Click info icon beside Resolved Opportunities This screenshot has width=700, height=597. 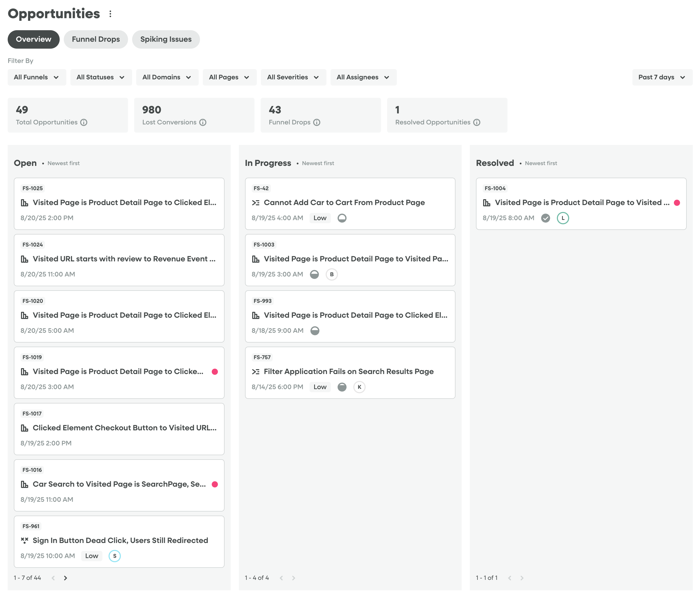coord(476,122)
